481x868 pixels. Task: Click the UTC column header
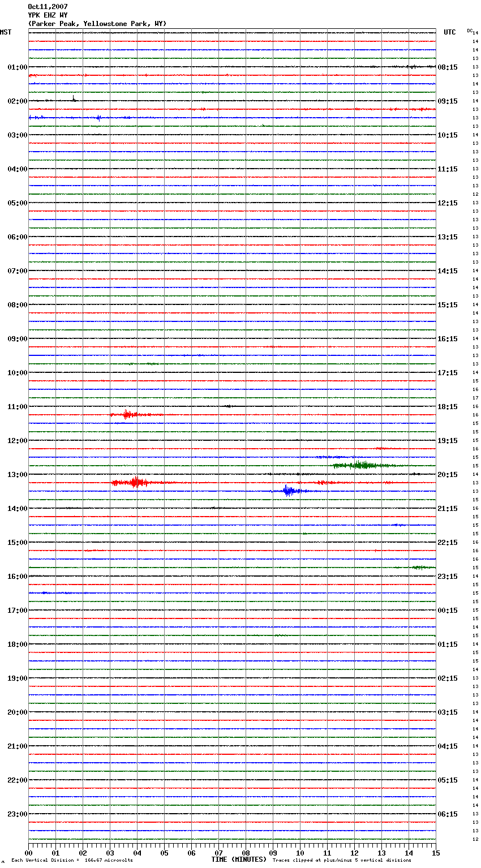[x=450, y=32]
